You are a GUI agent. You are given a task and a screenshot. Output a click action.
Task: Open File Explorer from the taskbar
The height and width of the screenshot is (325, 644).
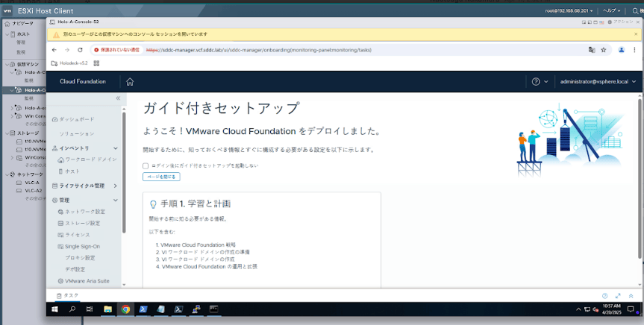pyautogui.click(x=107, y=309)
